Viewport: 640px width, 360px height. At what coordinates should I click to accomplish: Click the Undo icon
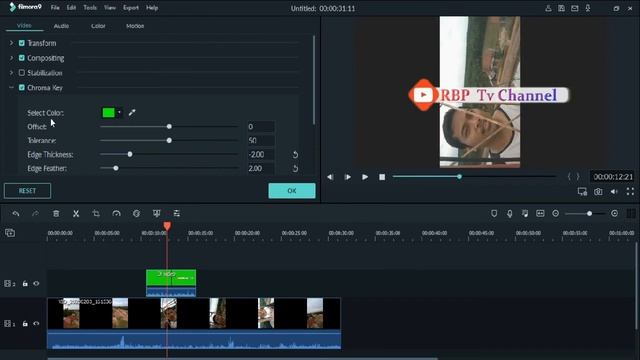point(16,213)
